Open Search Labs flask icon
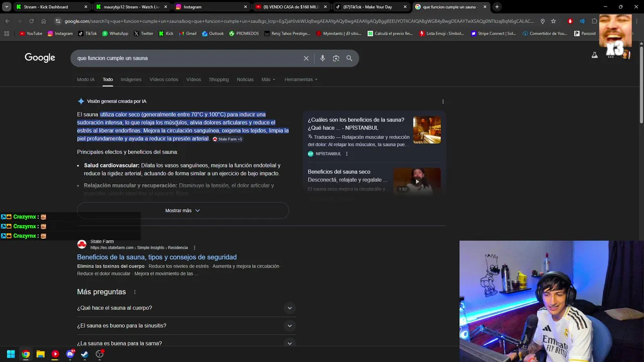This screenshot has width=644, height=362. click(595, 55)
